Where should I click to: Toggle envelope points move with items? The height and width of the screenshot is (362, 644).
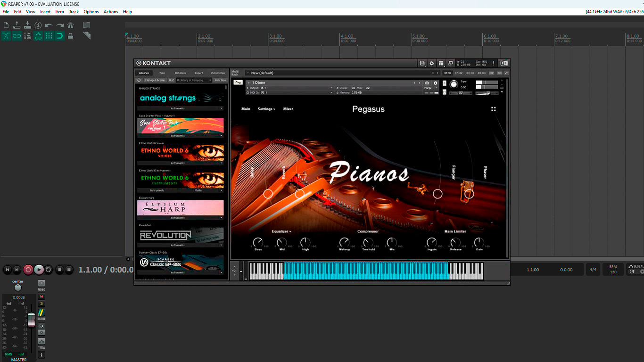coord(38,36)
